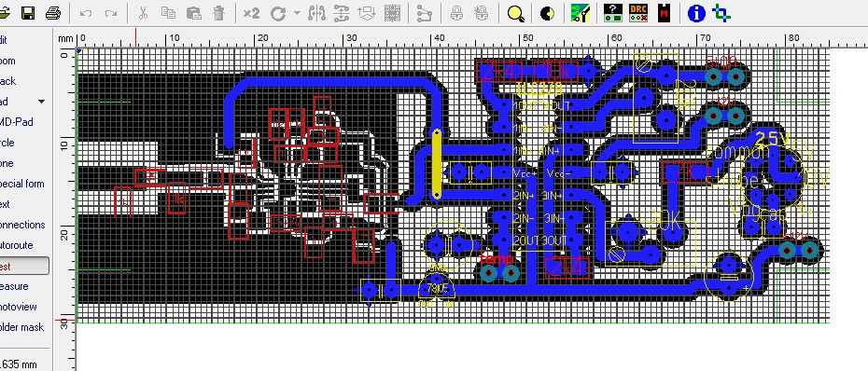Viewport: 868px width, 371px height.
Task: Click the green crosshair capture icon
Action: tap(721, 13)
